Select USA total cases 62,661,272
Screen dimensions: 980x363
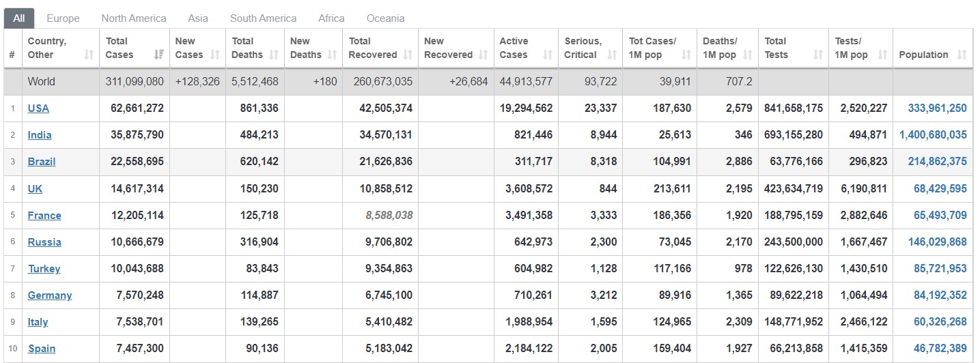click(137, 108)
